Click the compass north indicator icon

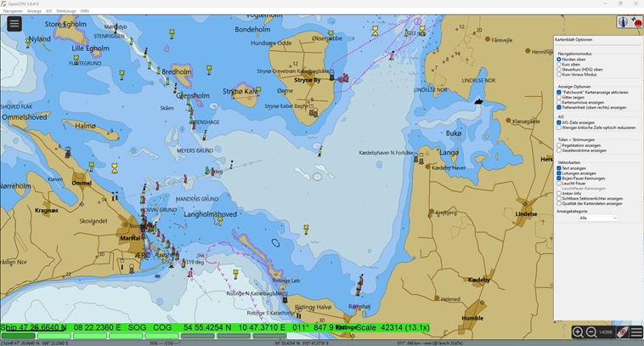point(623,23)
